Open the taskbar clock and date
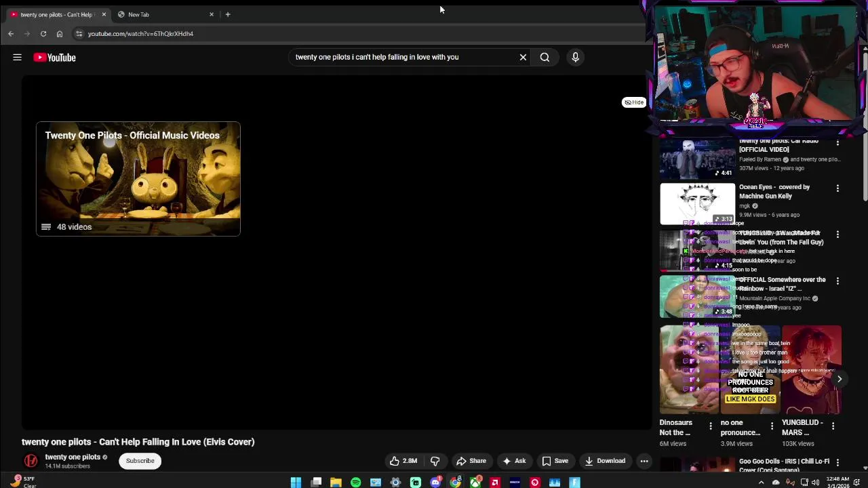 click(x=837, y=483)
